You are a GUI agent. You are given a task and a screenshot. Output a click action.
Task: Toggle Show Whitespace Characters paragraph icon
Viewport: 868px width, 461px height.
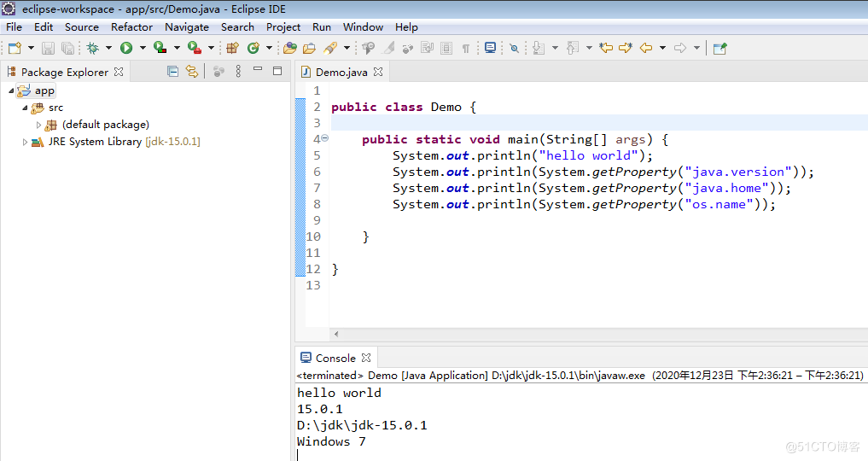click(466, 49)
